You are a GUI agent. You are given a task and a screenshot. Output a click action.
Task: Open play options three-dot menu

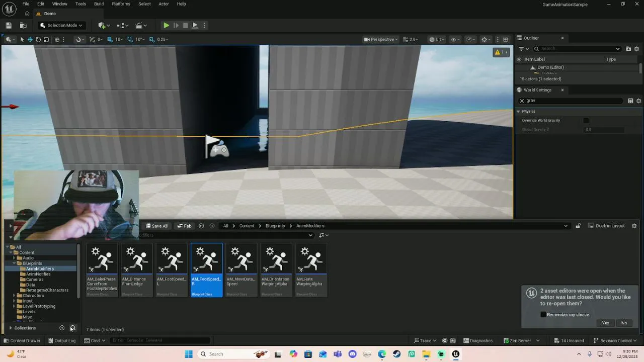[x=204, y=25]
